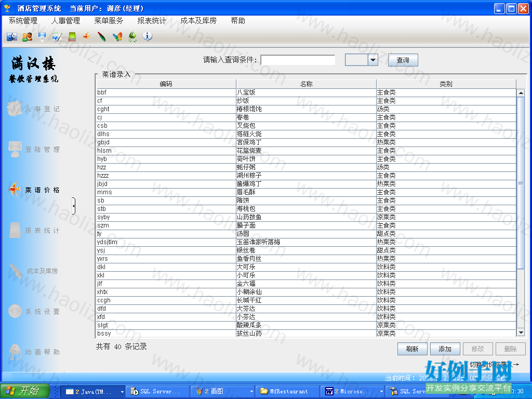
Task: Click the Windows 开始 start button
Action: [25, 391]
